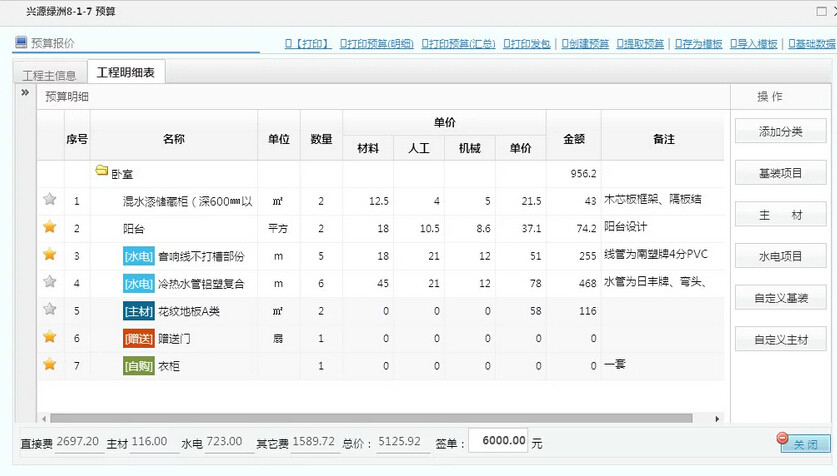837x476 pixels.
Task: Open the 创建预算 link
Action: pyautogui.click(x=585, y=44)
